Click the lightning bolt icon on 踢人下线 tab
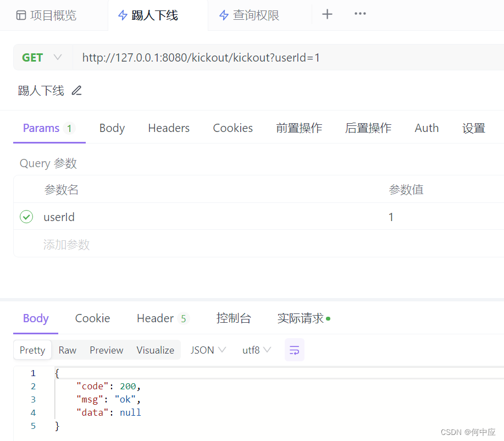This screenshot has height=441, width=504. coord(122,15)
